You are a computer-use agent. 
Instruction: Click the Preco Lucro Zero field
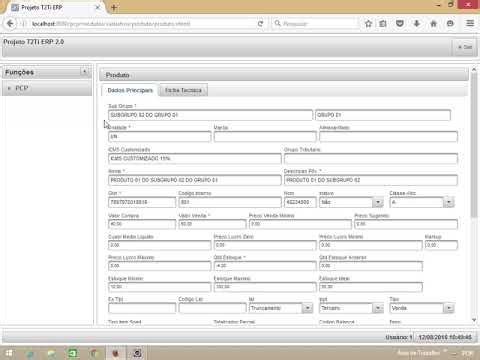coord(265,245)
